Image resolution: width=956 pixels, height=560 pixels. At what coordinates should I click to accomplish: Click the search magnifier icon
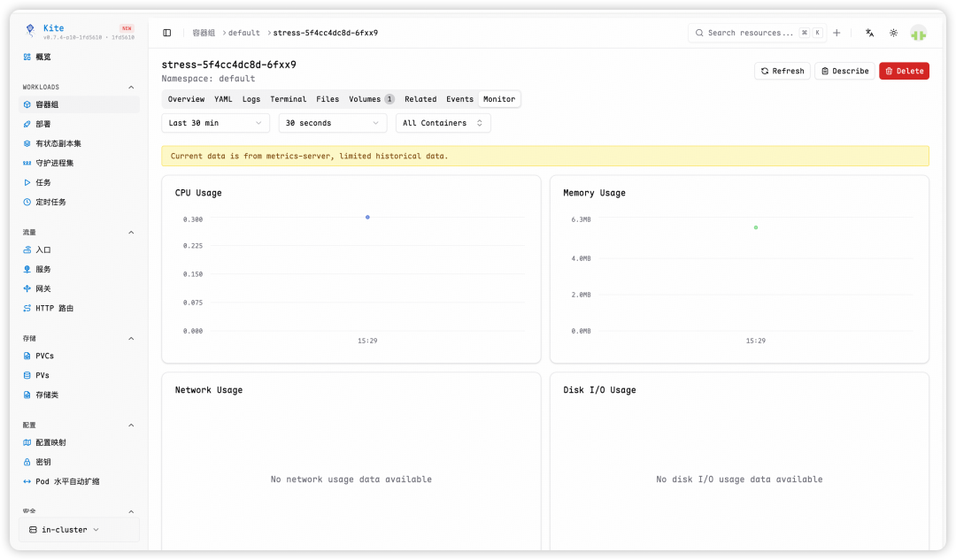click(x=699, y=33)
